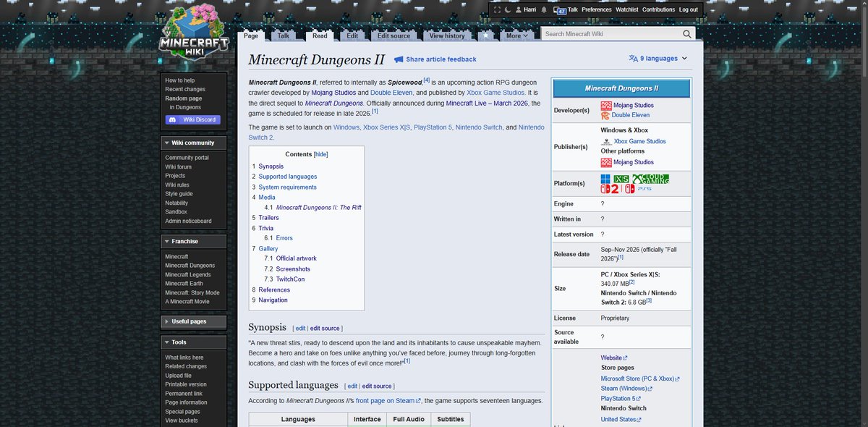Open United States link under Nintendo Switch

[621, 419]
